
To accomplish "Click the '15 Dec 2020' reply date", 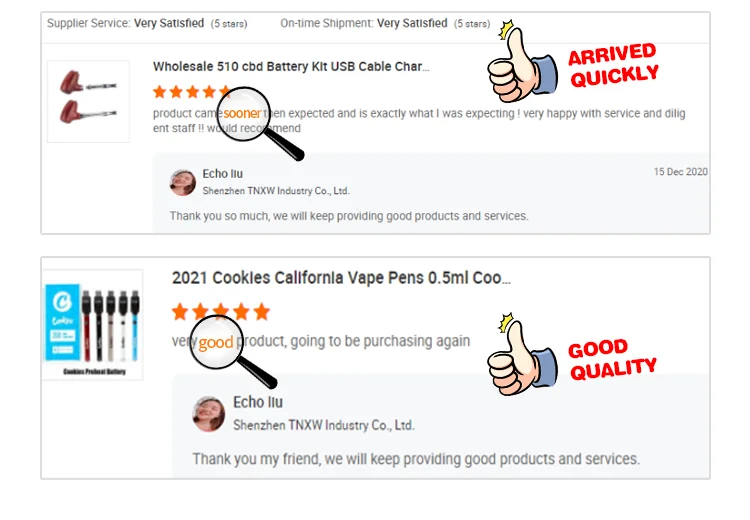I will coord(680,172).
